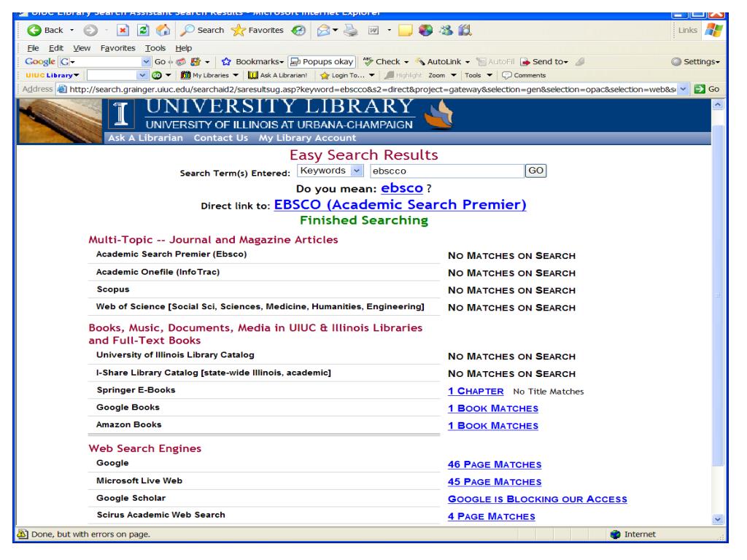Click the Address bar URL field
This screenshot has width=747, height=560.
[372, 89]
